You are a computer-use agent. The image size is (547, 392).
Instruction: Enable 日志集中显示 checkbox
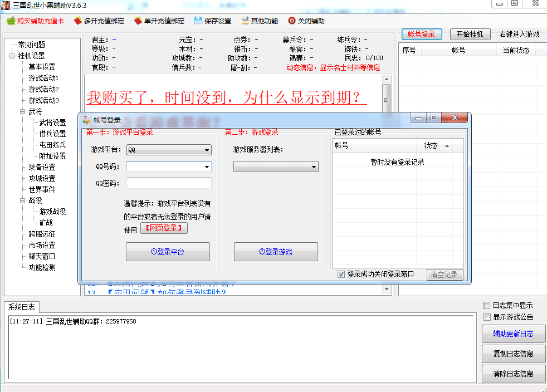(487, 306)
